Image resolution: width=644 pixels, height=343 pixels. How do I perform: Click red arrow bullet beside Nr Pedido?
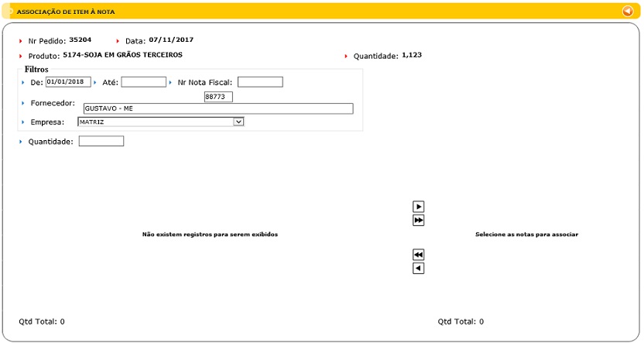pyautogui.click(x=21, y=41)
